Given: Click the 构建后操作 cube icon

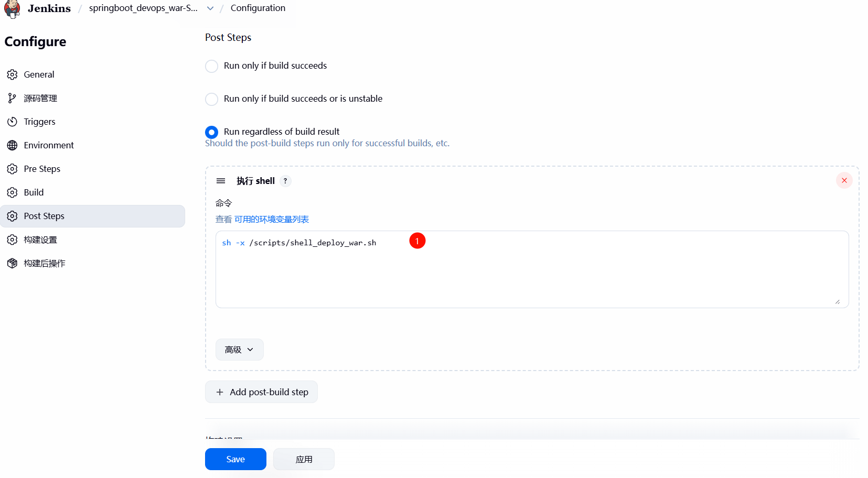Looking at the screenshot, I should tap(13, 263).
